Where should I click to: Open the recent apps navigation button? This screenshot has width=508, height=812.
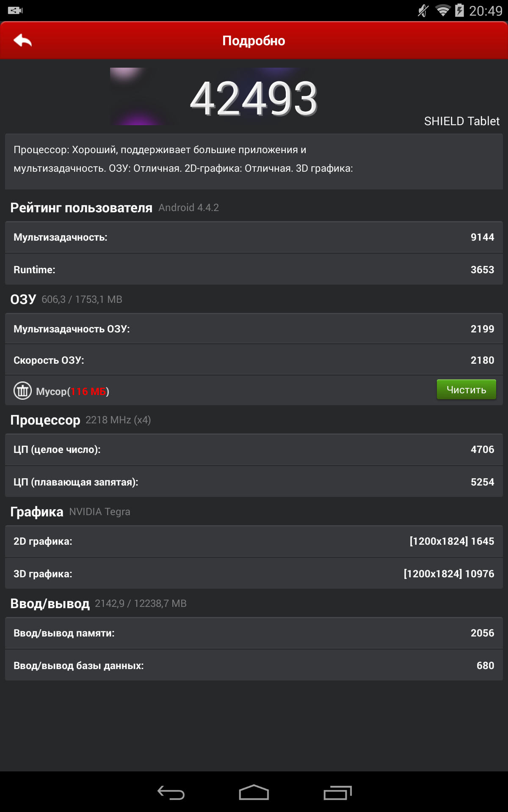tap(337, 793)
